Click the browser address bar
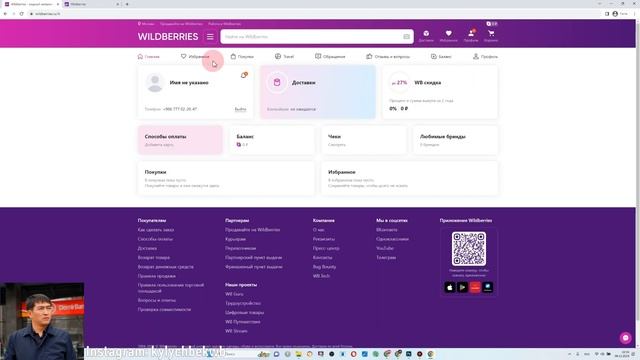 point(314,14)
